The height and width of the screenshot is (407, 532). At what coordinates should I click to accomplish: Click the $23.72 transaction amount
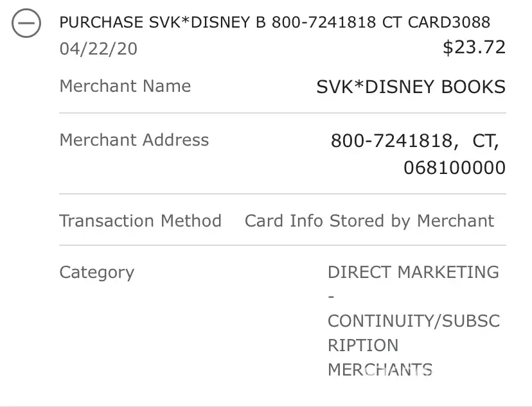coord(474,47)
